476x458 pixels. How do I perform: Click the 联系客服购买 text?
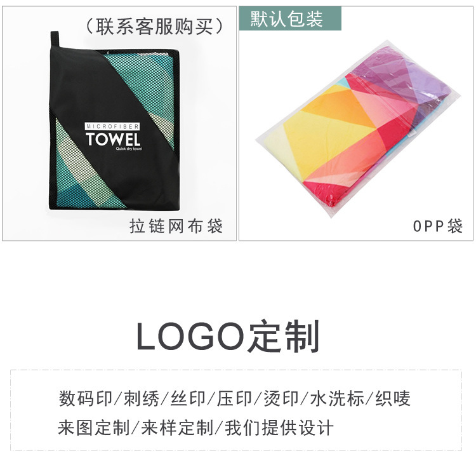pyautogui.click(x=154, y=27)
